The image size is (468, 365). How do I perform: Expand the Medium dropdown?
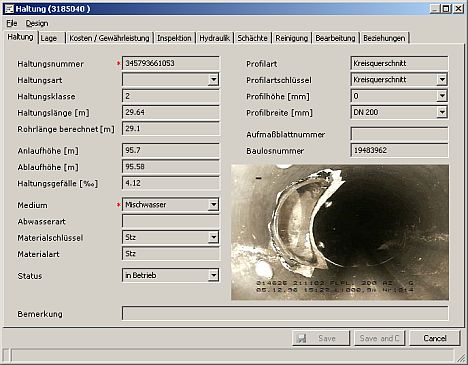tap(213, 205)
